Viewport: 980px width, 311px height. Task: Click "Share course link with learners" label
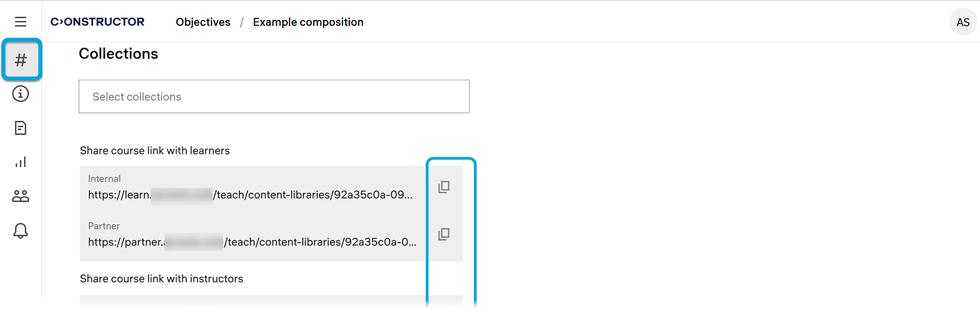(154, 151)
